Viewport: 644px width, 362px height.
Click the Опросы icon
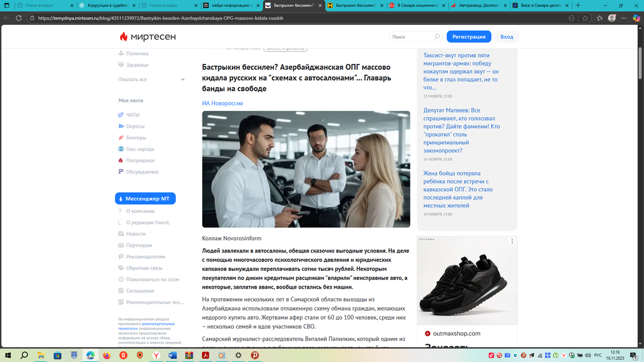[x=121, y=127]
